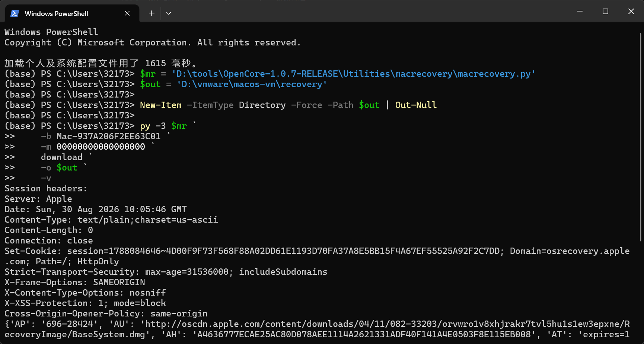Screen dimensions: 644x344
Task: Close the terminal window
Action: point(631,12)
